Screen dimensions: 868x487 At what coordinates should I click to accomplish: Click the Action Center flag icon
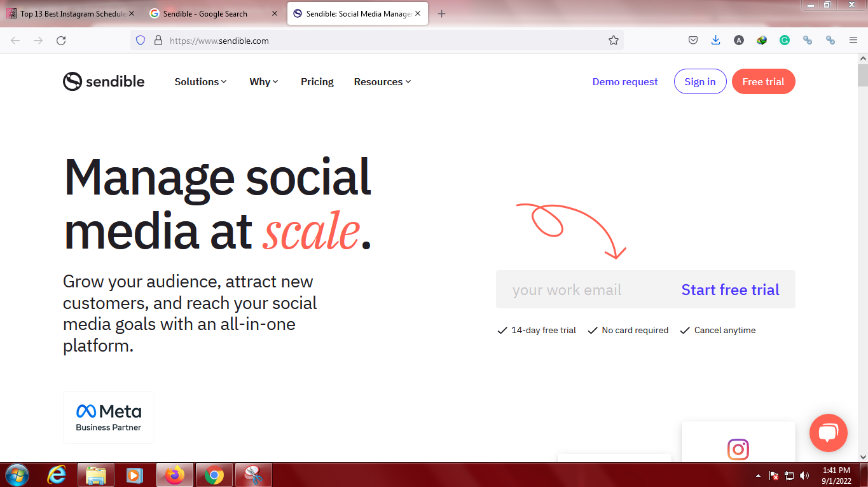coord(774,476)
